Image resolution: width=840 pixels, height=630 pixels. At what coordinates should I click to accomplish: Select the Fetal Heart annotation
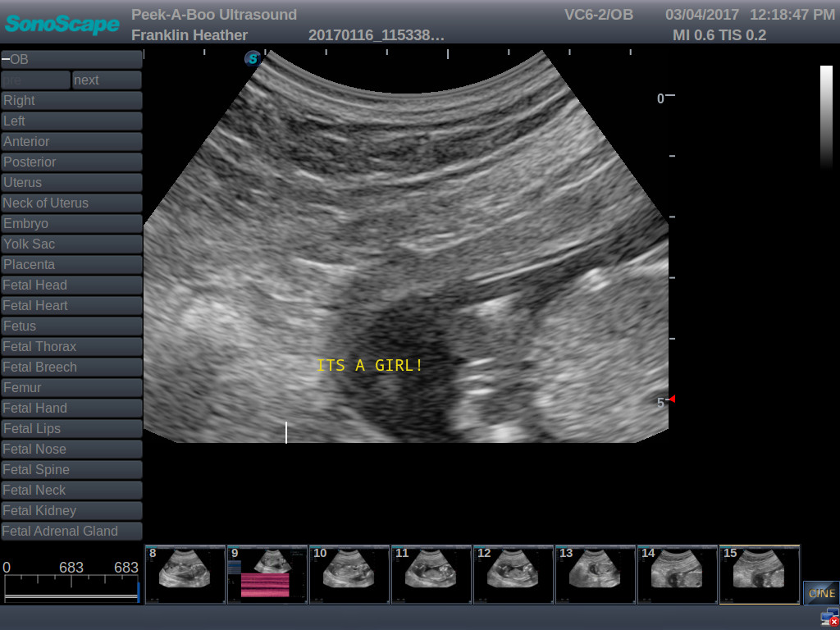(71, 306)
